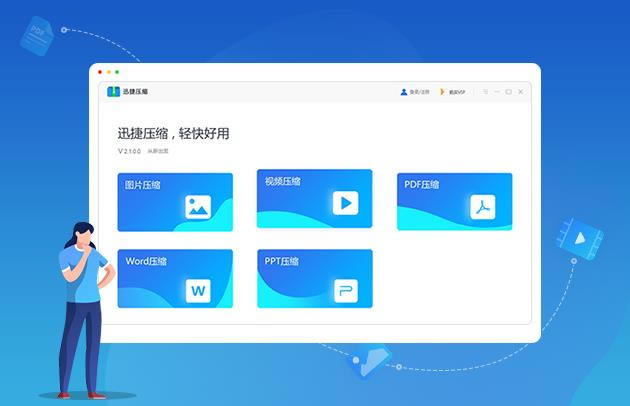Open image compression via the picture icon
The image size is (630, 406).
click(x=198, y=207)
